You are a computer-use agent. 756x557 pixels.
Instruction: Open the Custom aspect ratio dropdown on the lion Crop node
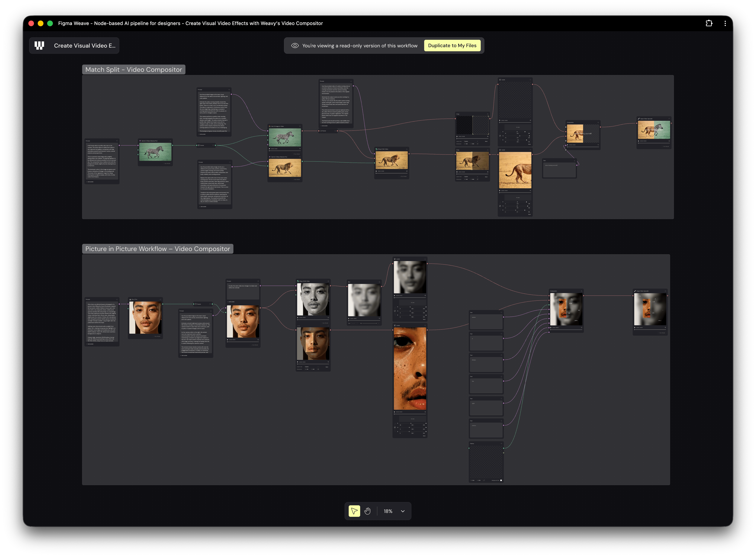tap(471, 177)
